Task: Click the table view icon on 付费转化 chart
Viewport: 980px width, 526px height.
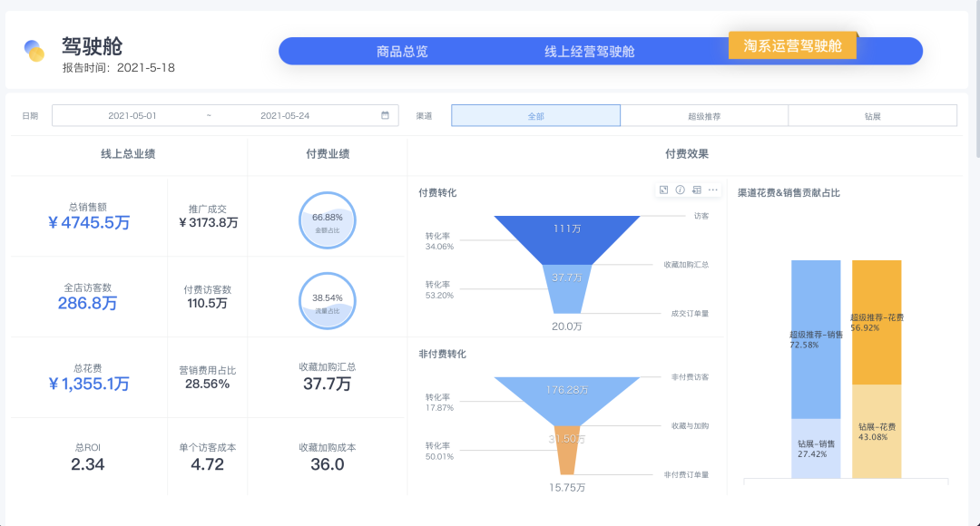Action: tap(696, 190)
